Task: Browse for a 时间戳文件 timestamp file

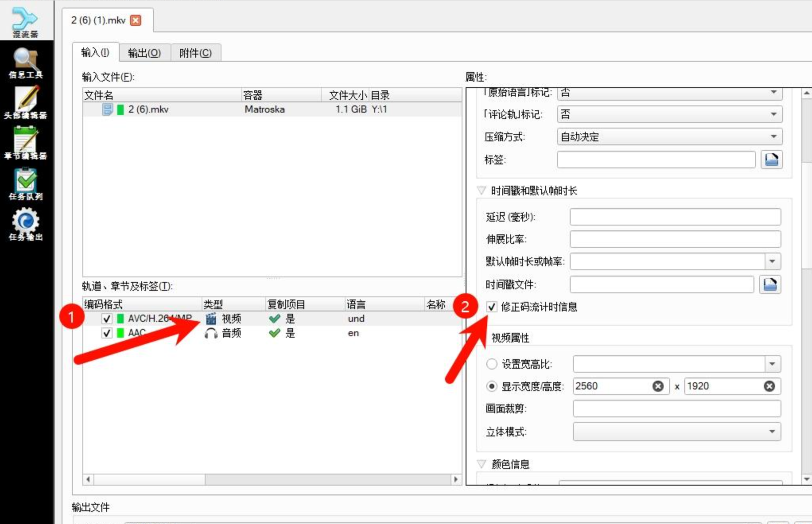Action: coord(770,285)
